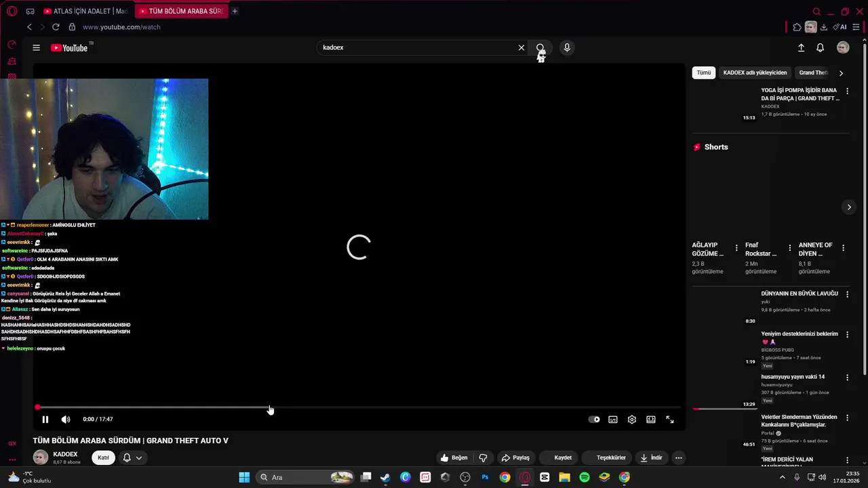Toggle the autoplay switch
Image resolution: width=868 pixels, height=488 pixels.
click(594, 420)
